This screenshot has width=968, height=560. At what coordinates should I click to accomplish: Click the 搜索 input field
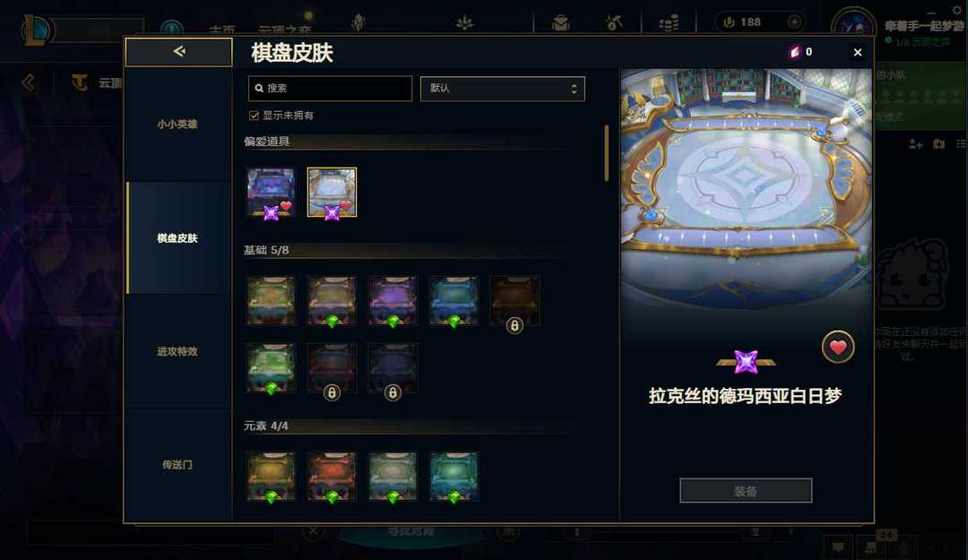tap(330, 89)
